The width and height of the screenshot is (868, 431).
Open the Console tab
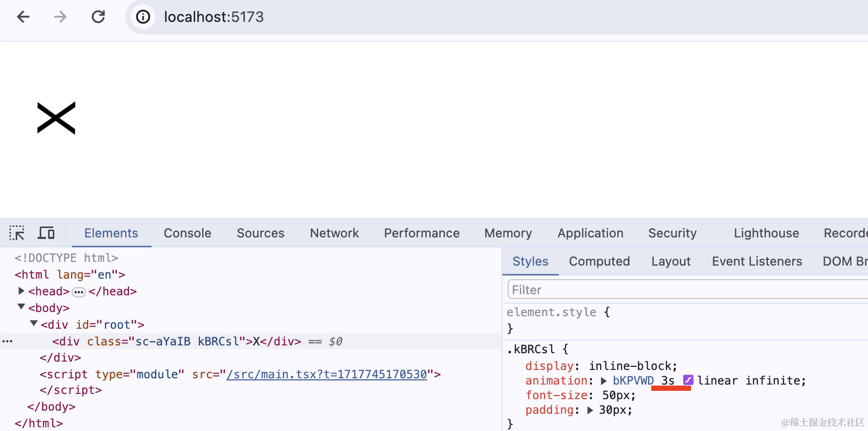(x=187, y=233)
